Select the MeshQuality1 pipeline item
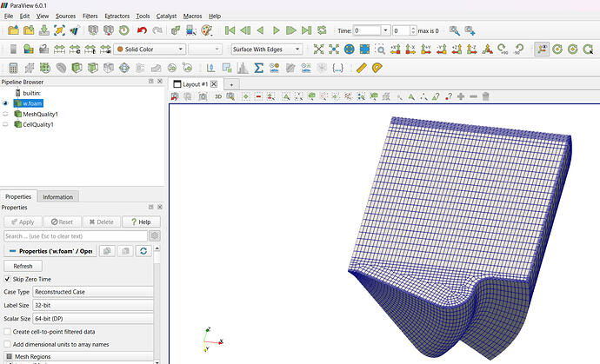Viewport: 600px width, 364px height. click(x=40, y=114)
